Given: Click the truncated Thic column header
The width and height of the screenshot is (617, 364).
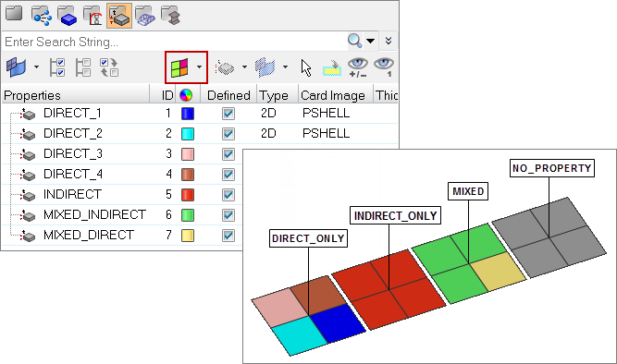Looking at the screenshot, I should pyautogui.click(x=386, y=95).
